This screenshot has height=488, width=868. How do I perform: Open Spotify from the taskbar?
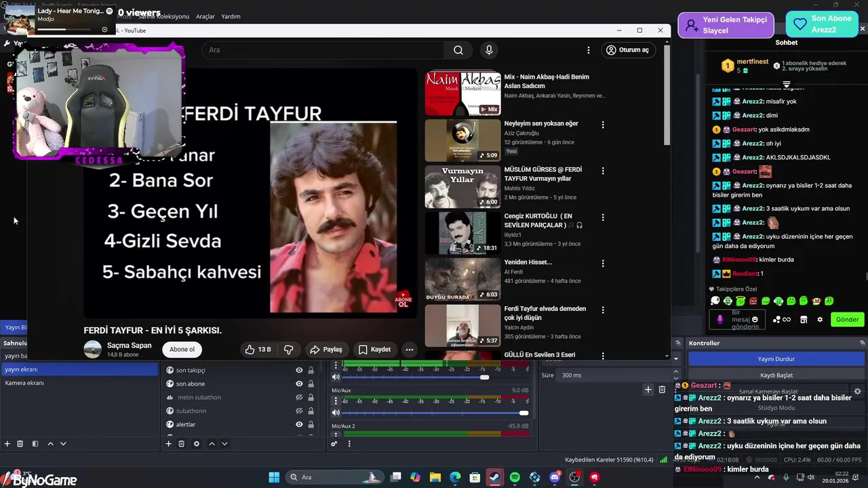[515, 477]
